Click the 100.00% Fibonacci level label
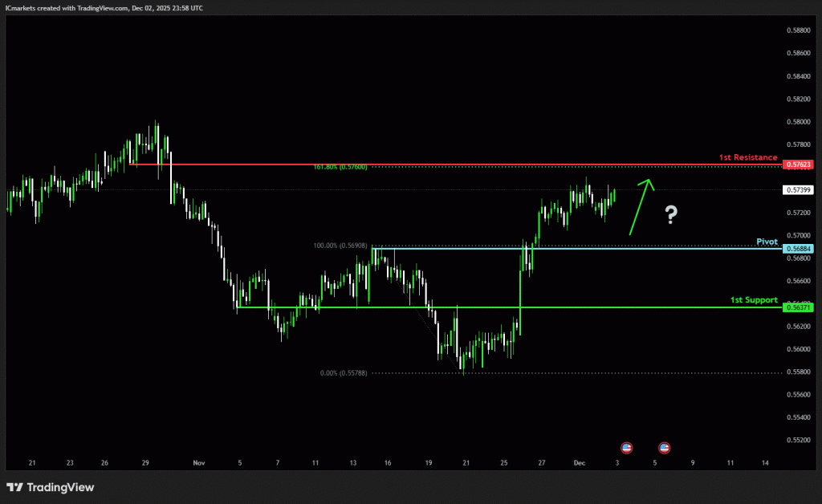Screen dimensions: 822x504 [340, 245]
